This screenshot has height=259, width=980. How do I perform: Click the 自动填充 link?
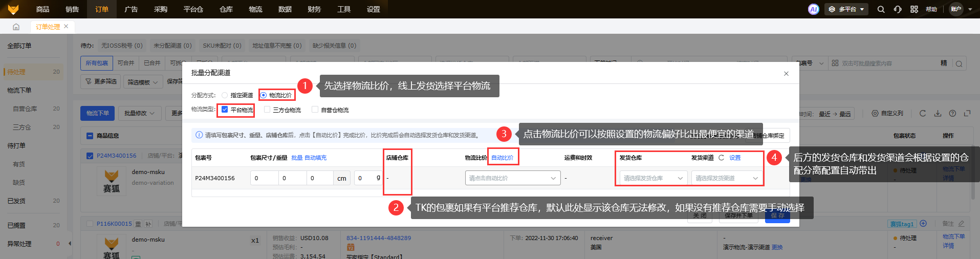pyautogui.click(x=315, y=158)
